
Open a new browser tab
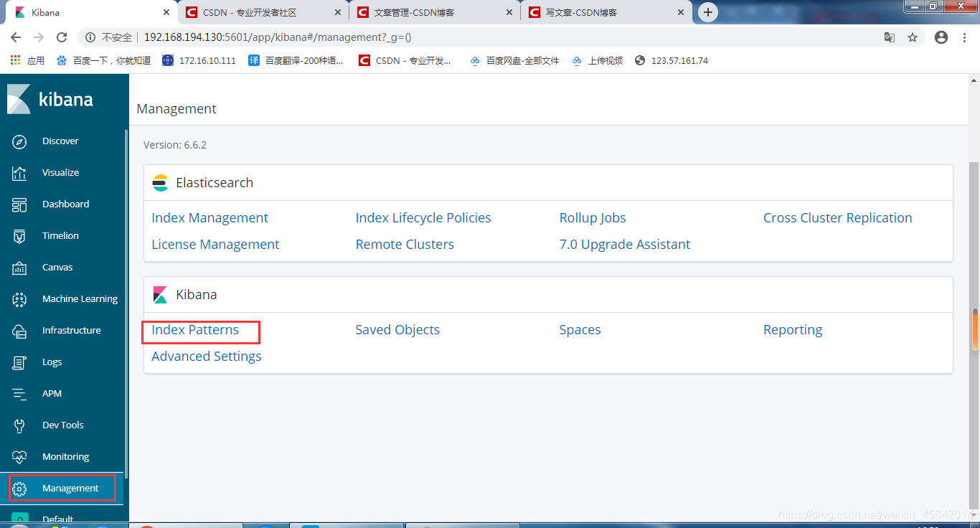(x=708, y=12)
